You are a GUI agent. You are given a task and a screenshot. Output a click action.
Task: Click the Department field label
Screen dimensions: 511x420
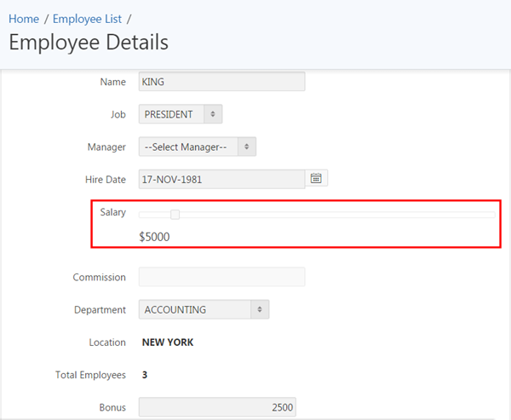click(x=100, y=310)
